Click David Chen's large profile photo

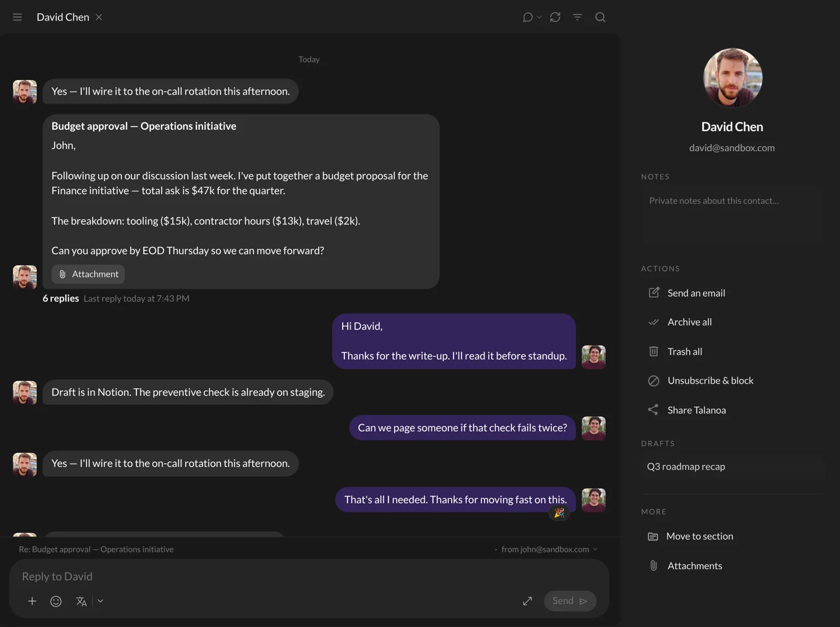733,78
